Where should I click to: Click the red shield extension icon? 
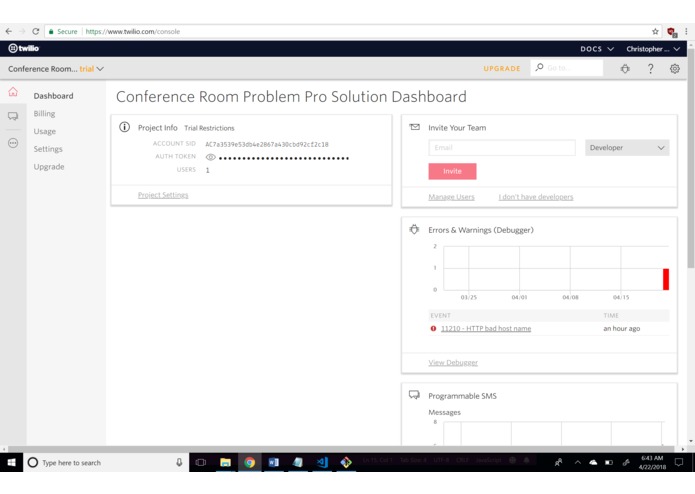coord(672,32)
